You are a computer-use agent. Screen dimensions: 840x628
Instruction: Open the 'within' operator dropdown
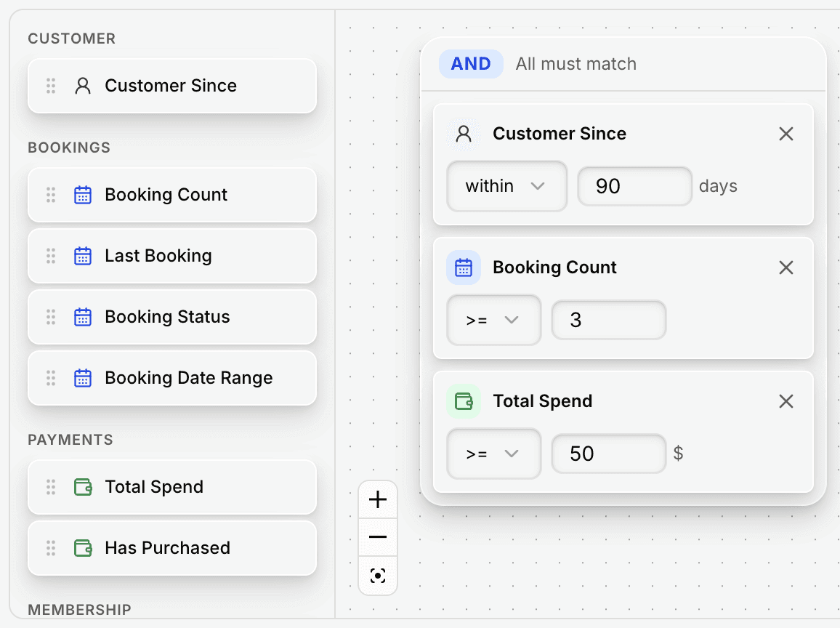(x=506, y=186)
